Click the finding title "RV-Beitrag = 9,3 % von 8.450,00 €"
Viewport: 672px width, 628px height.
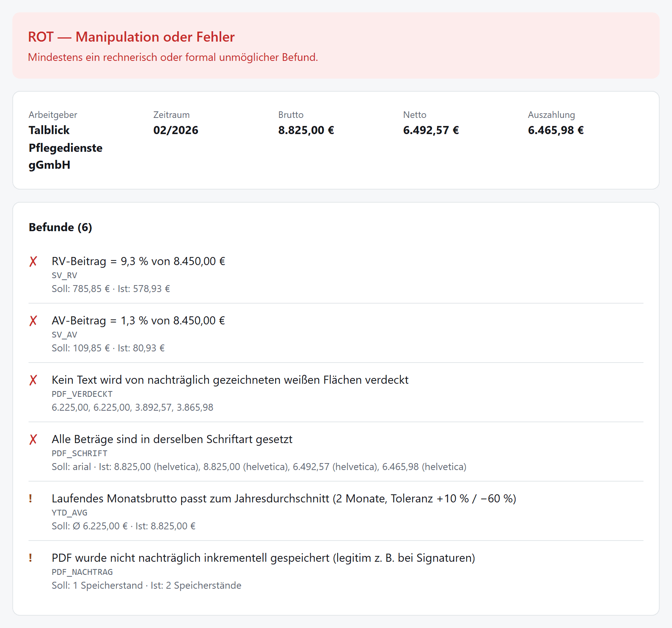(138, 262)
